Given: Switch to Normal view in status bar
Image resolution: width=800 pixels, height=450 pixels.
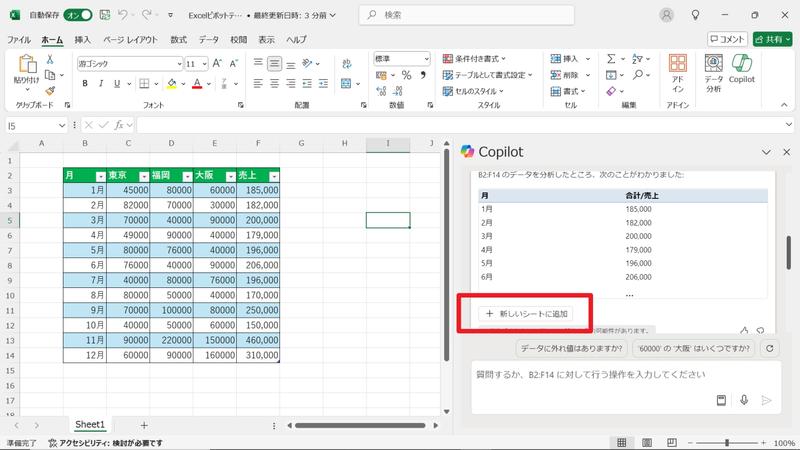Looking at the screenshot, I should 621,442.
